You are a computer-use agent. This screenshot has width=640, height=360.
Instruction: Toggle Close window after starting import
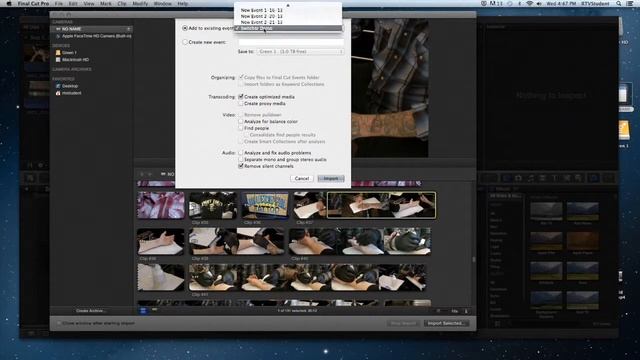[59, 323]
